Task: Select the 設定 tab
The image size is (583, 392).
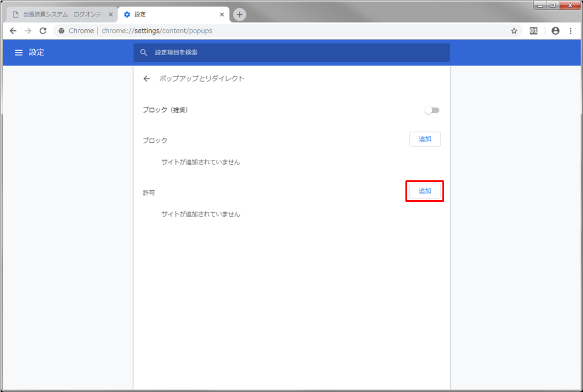Action: click(174, 14)
